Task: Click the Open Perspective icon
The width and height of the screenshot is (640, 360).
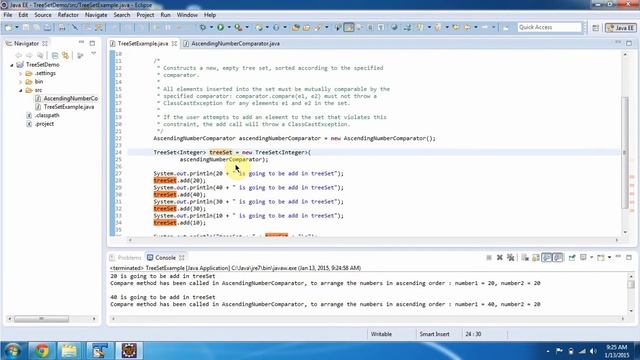Action: pyautogui.click(x=596, y=28)
